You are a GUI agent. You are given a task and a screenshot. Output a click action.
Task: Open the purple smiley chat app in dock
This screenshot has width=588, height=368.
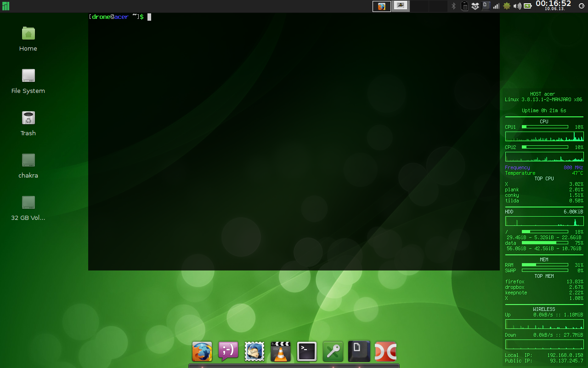click(228, 352)
